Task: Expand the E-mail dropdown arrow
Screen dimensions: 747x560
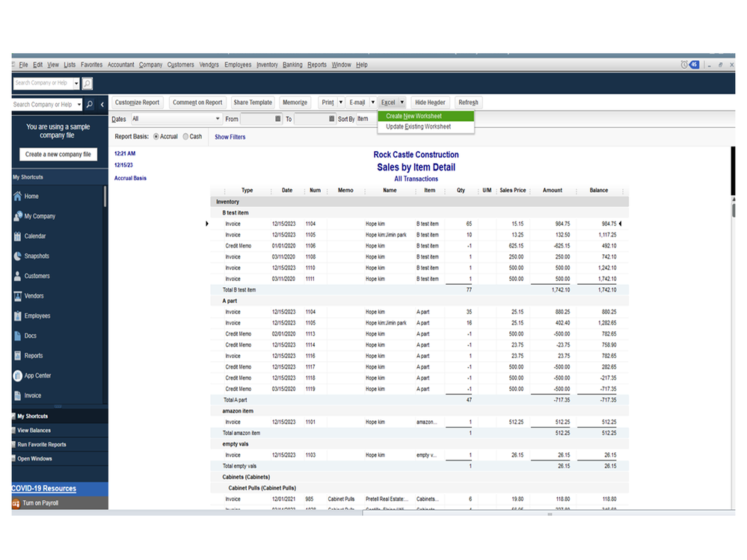Action: [x=372, y=102]
